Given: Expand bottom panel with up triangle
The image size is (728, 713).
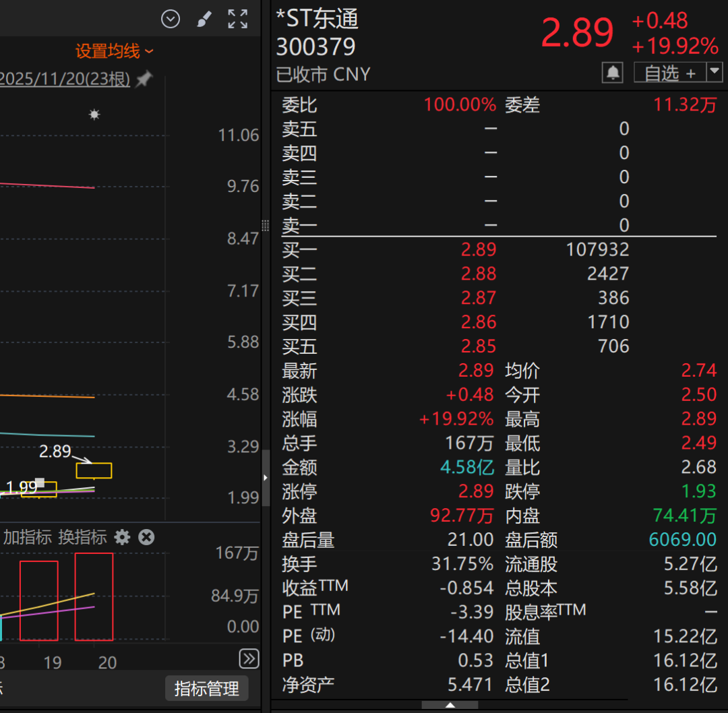Looking at the screenshot, I should 450,705.
